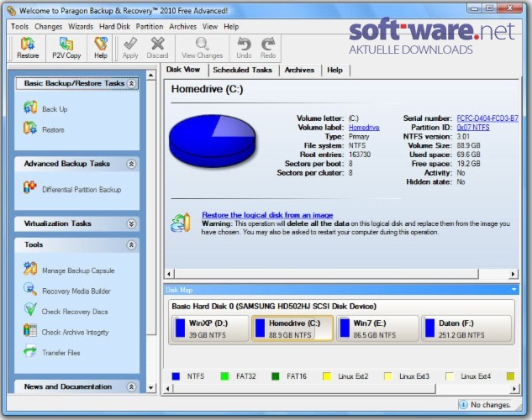The height and width of the screenshot is (420, 532).
Task: Open Help from the toolbar
Action: [x=101, y=48]
